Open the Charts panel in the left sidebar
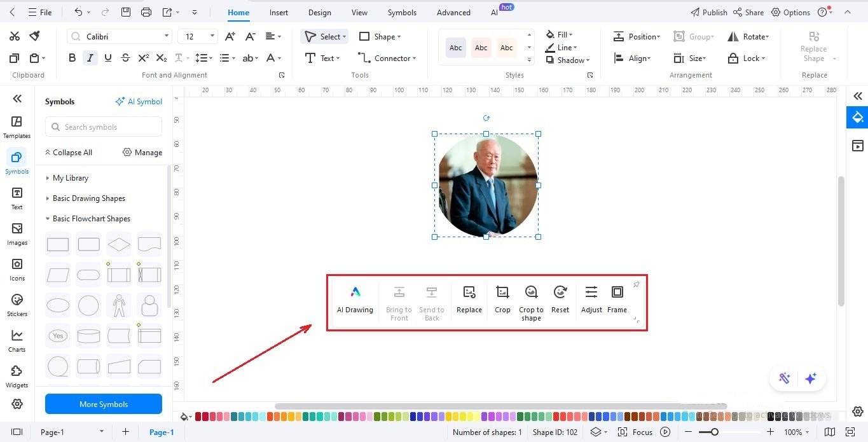This screenshot has height=442, width=868. coord(17,340)
